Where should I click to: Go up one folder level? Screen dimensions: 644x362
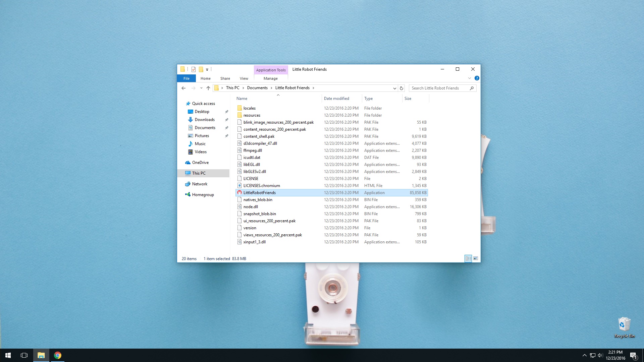tap(208, 88)
